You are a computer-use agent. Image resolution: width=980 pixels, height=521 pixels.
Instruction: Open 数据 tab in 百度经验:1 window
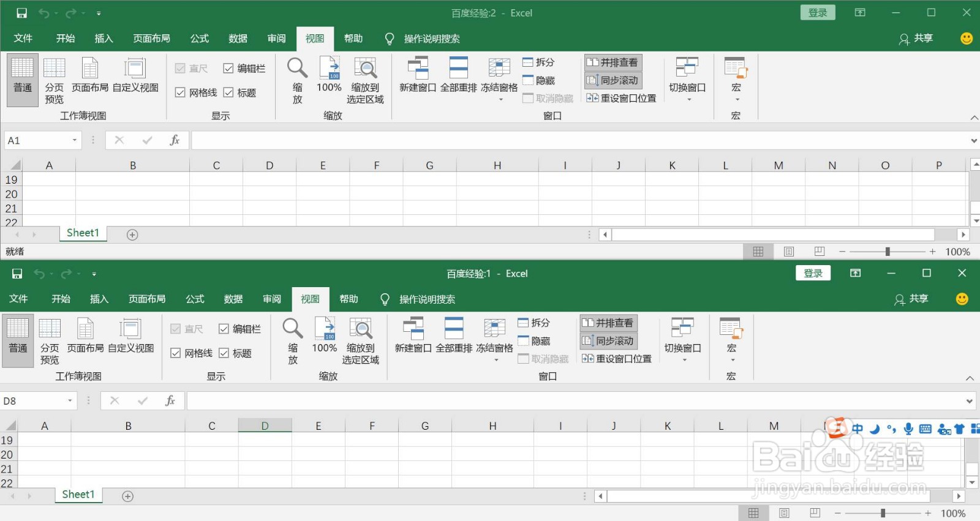pos(233,299)
